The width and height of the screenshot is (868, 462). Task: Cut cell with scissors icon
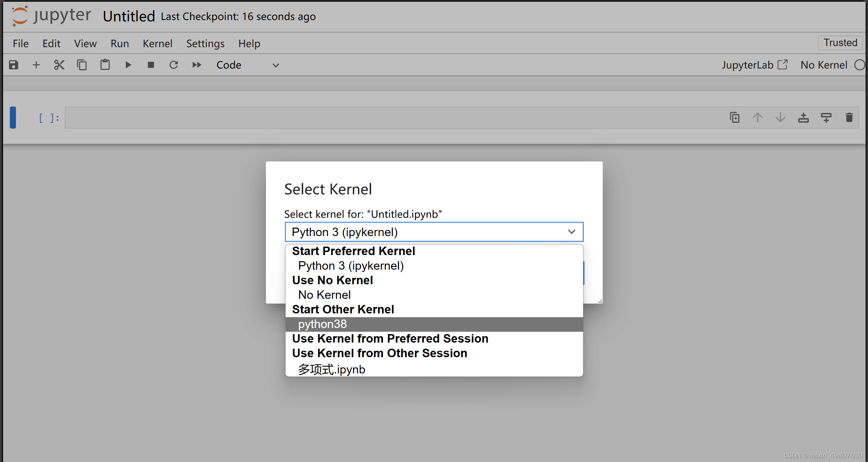click(x=59, y=65)
